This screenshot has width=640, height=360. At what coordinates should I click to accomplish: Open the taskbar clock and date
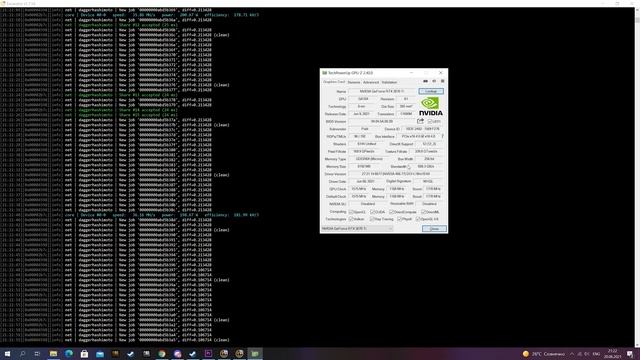click(612, 354)
